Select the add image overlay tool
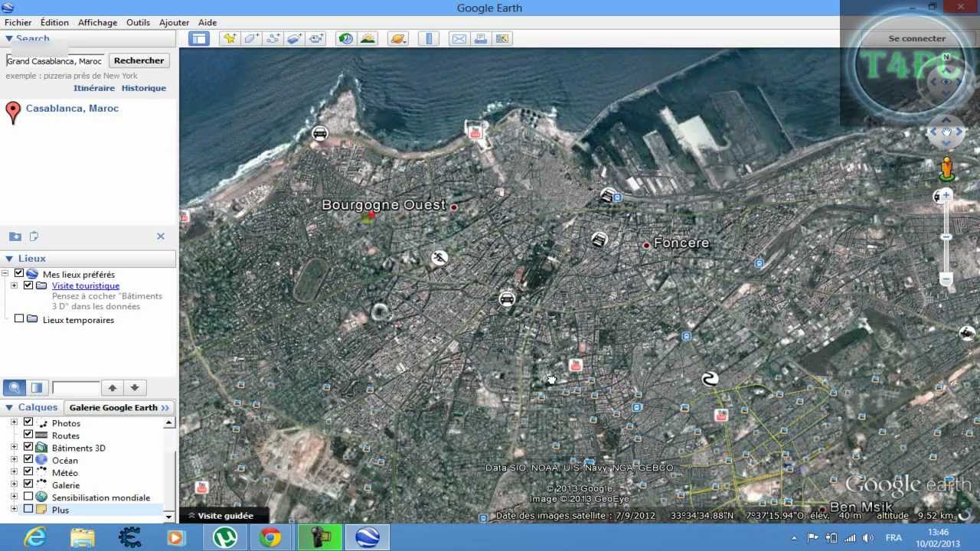 pyautogui.click(x=295, y=38)
